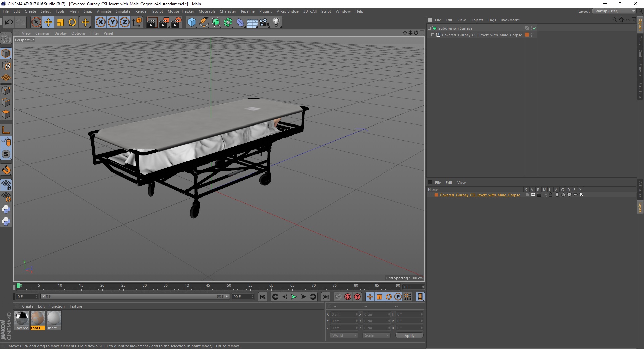The image size is (644, 349).
Task: Click the Render View clapperboard icon
Action: pos(152,22)
